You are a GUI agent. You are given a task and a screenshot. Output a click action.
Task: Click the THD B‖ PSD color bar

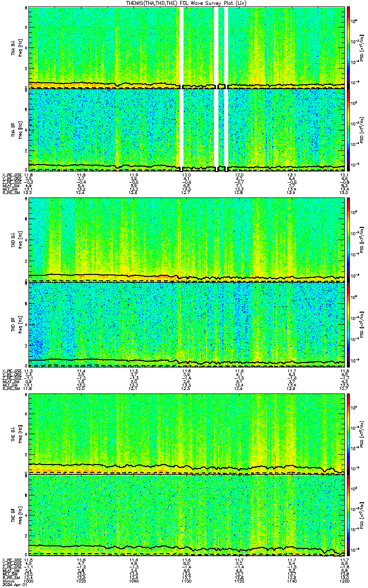(x=348, y=324)
